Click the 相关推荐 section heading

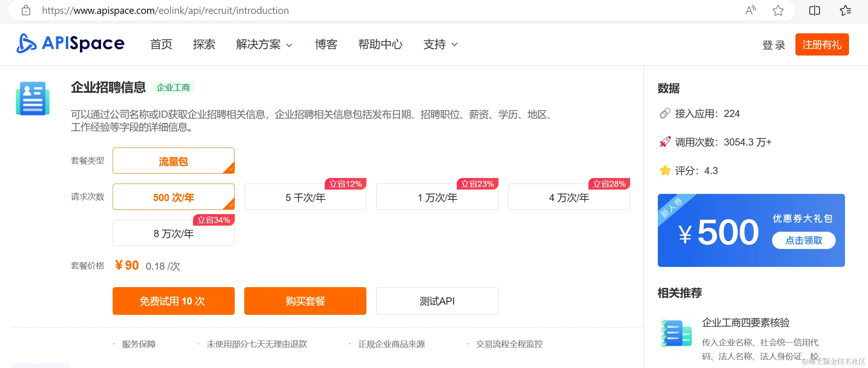(x=680, y=293)
